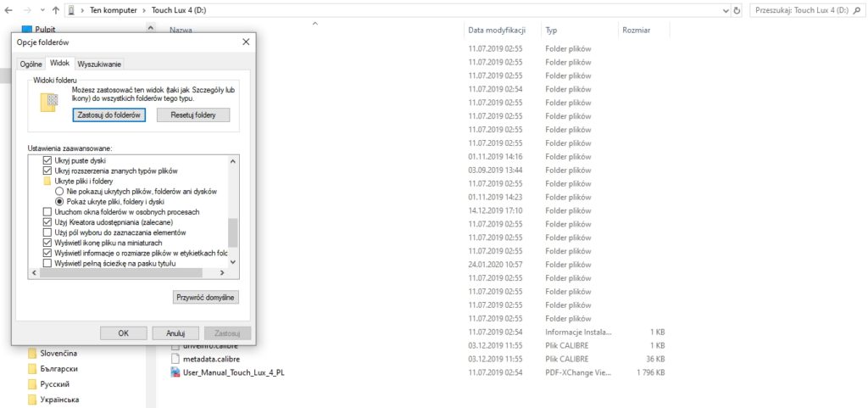Image resolution: width=868 pixels, height=408 pixels.
Task: Open address bar history dropdown
Action: pyautogui.click(x=726, y=10)
